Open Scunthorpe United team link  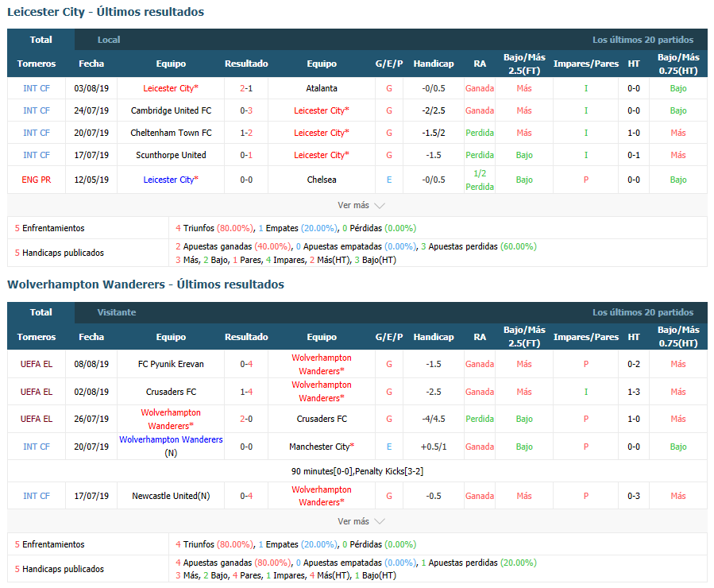coord(171,155)
